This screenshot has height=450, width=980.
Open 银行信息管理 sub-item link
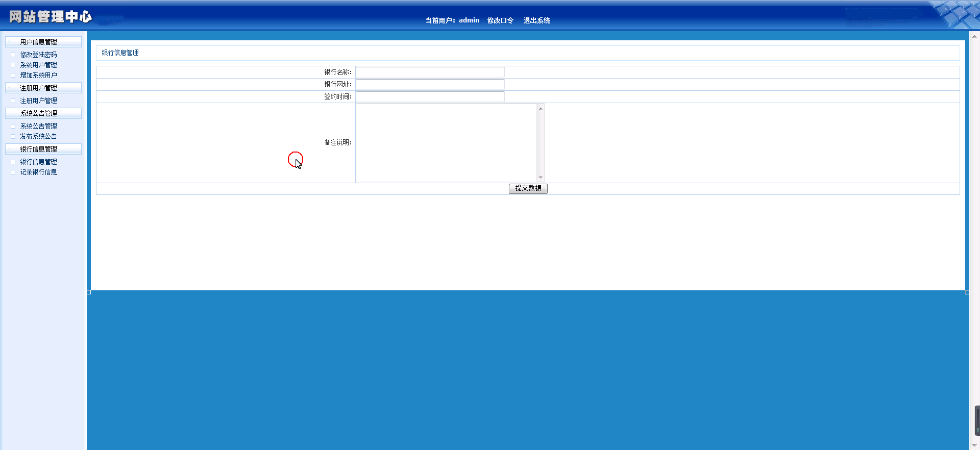(x=38, y=162)
